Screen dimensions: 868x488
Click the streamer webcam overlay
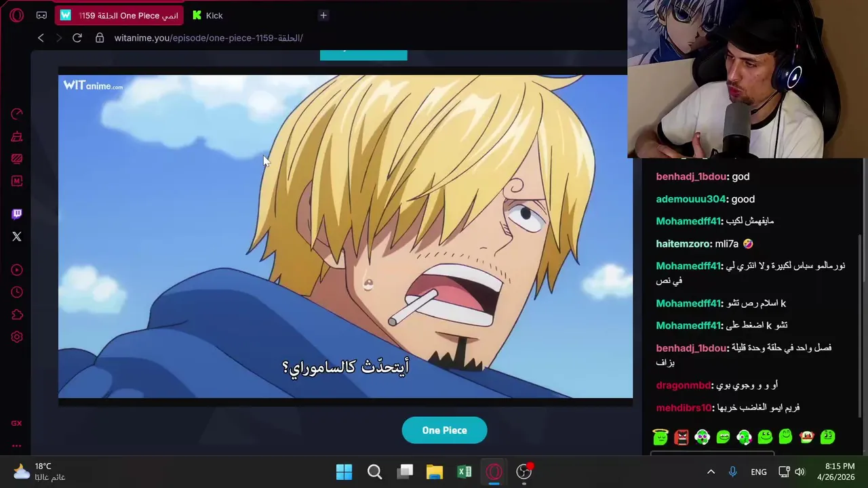[747, 79]
